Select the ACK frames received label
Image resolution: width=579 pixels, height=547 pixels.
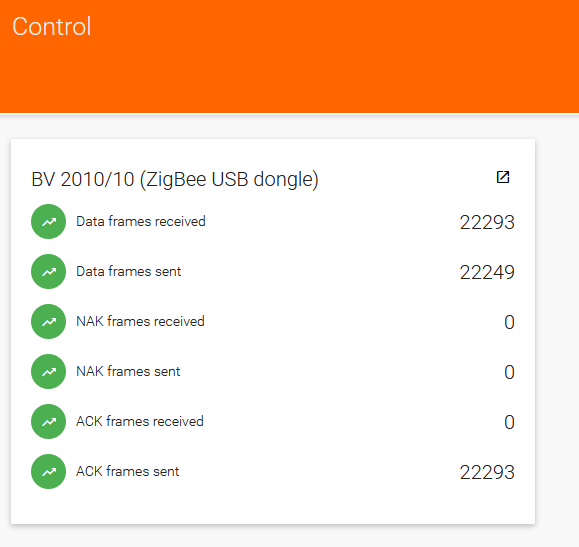[140, 421]
